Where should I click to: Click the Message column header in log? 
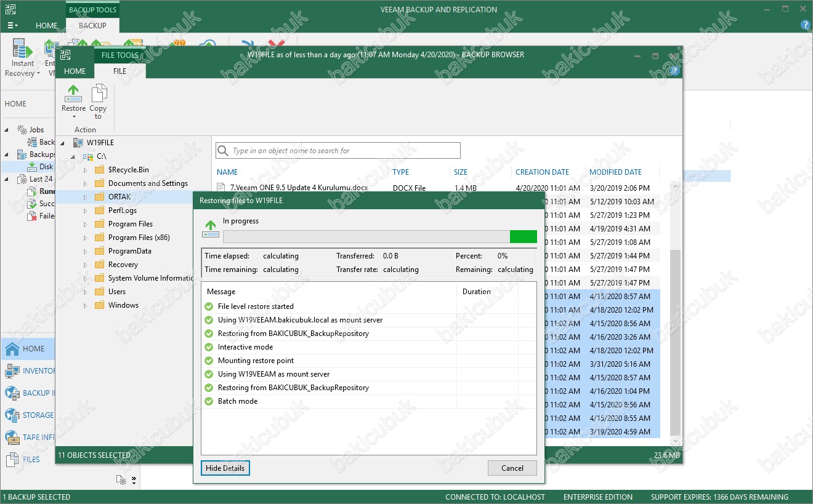click(x=221, y=292)
